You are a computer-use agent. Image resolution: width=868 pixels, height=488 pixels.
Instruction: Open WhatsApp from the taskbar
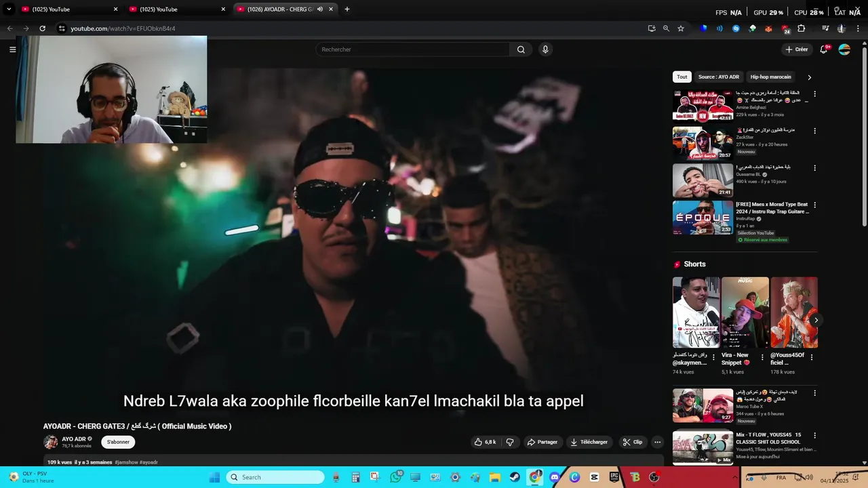[x=396, y=477]
